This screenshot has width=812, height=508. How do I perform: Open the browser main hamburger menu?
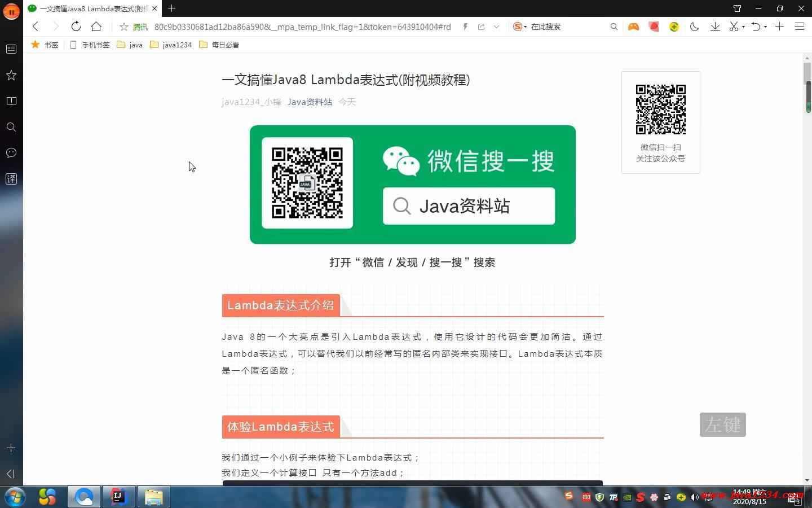[x=800, y=27]
